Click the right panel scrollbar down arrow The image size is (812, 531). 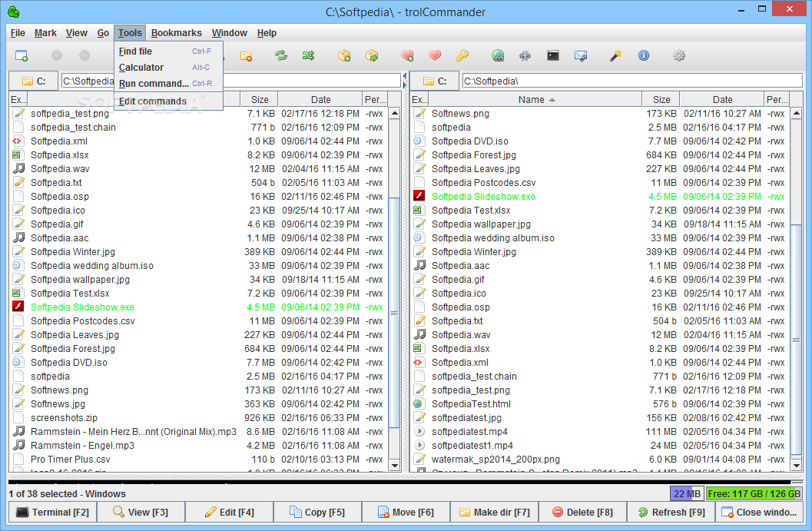pyautogui.click(x=797, y=465)
